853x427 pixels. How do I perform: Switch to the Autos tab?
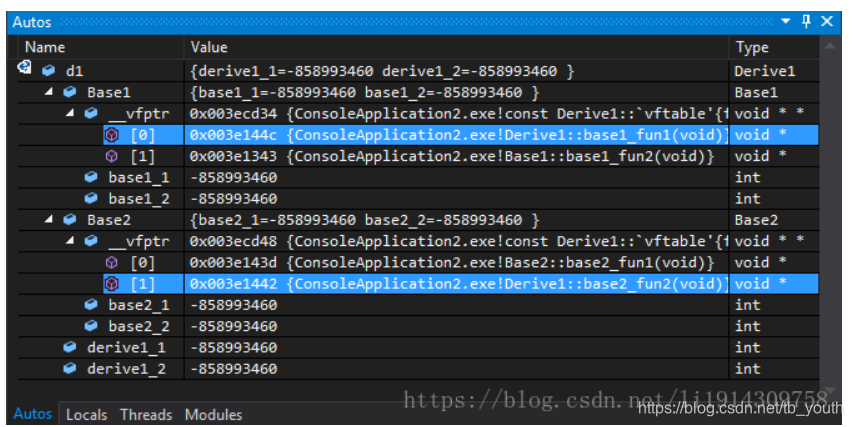(x=32, y=414)
